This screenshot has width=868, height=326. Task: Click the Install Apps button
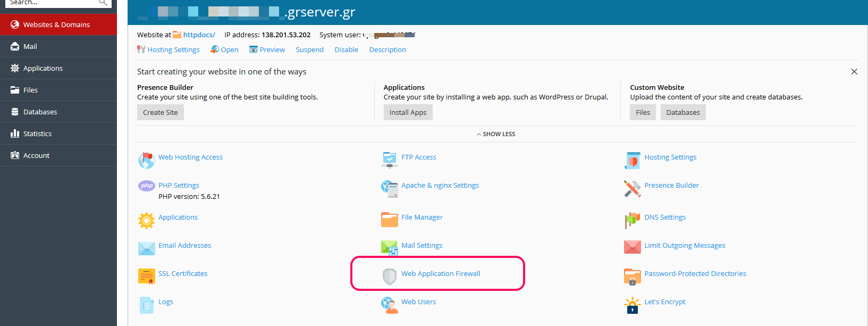tap(408, 112)
